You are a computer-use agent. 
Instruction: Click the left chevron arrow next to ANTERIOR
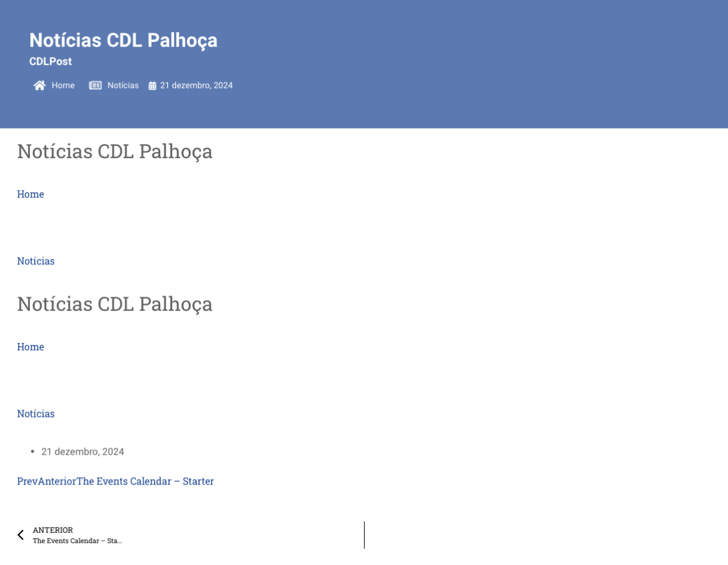[21, 535]
